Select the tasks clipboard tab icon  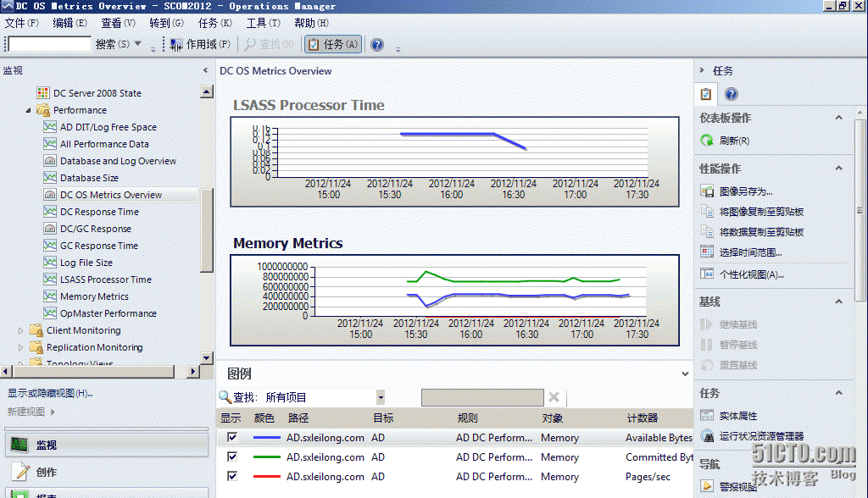[706, 94]
